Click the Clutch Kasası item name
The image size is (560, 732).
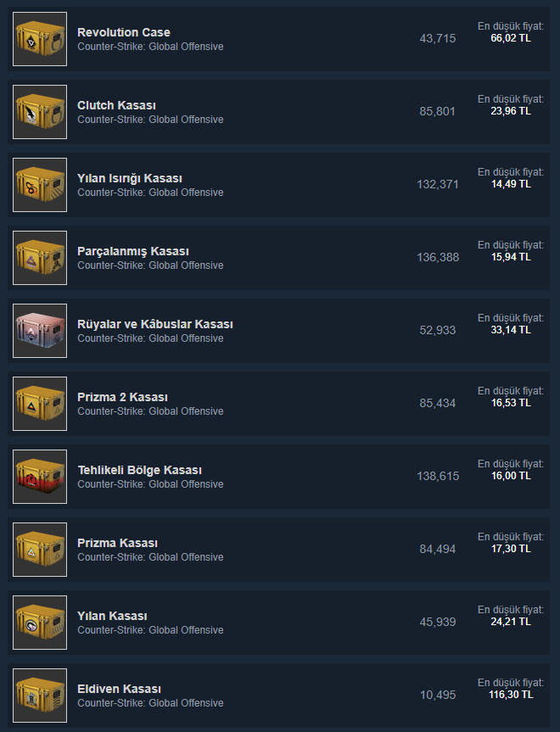(x=116, y=105)
